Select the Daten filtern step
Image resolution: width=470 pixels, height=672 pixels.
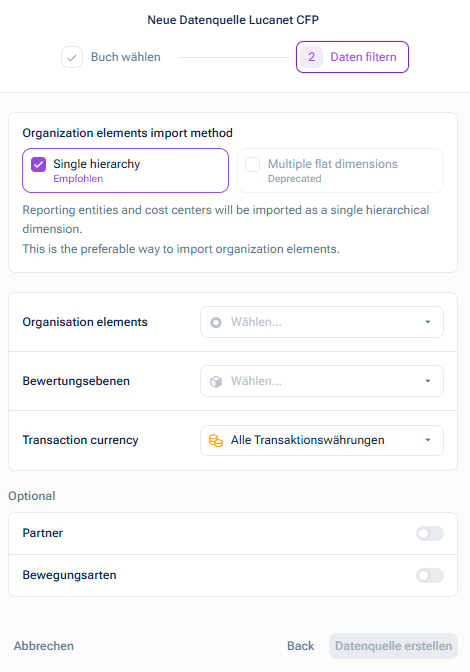(x=352, y=57)
